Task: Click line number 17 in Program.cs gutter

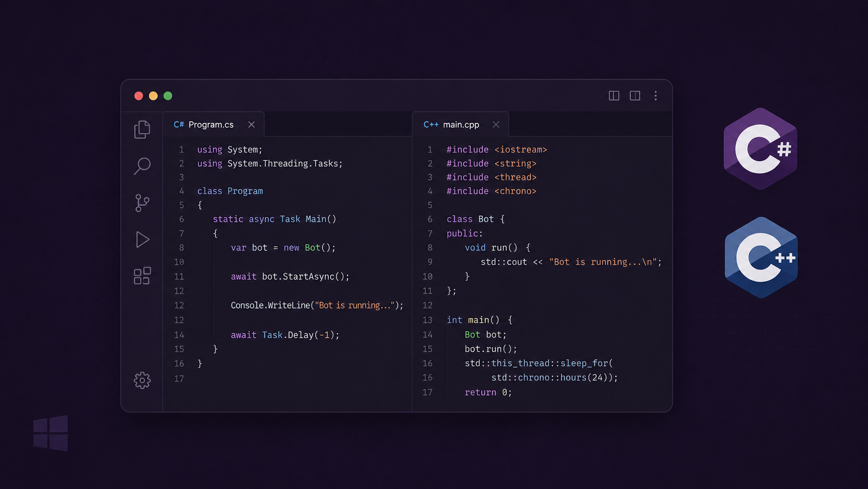Action: coord(179,379)
